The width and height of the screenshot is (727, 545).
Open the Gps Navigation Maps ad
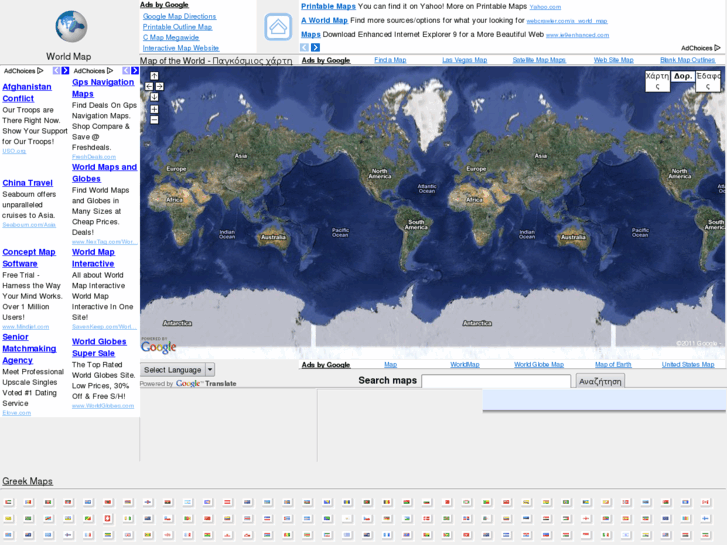click(x=103, y=88)
